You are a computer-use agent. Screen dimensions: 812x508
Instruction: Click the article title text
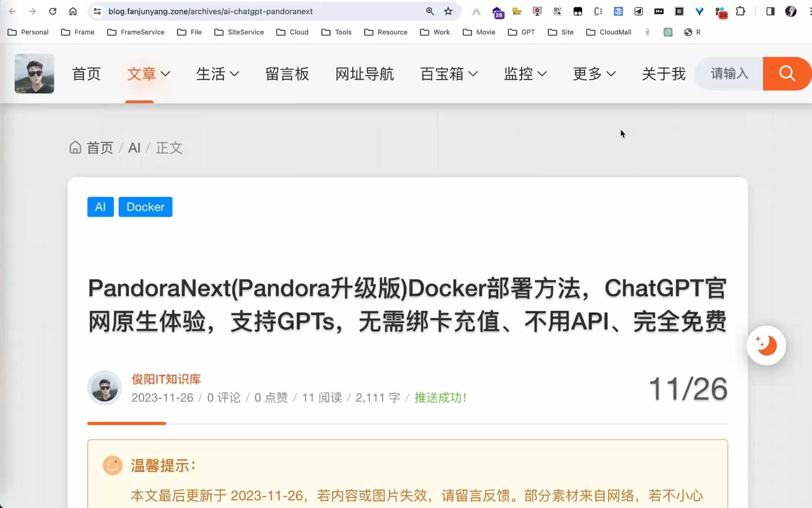(408, 304)
